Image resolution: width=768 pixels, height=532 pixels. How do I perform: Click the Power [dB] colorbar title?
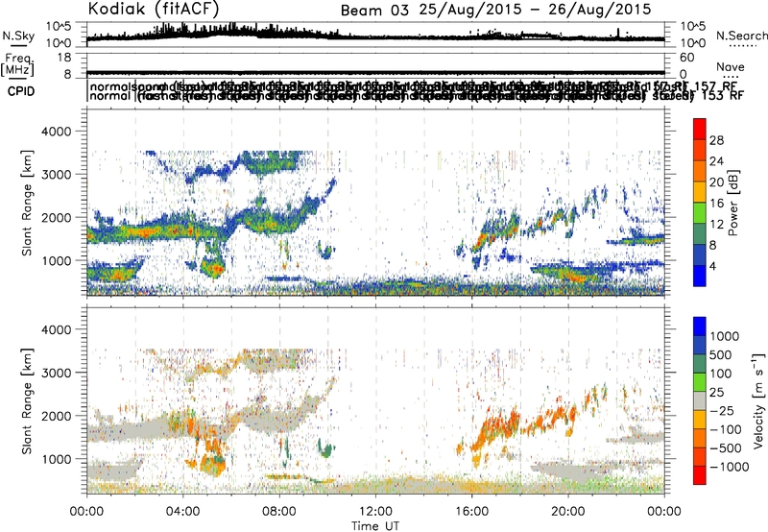[x=732, y=203]
